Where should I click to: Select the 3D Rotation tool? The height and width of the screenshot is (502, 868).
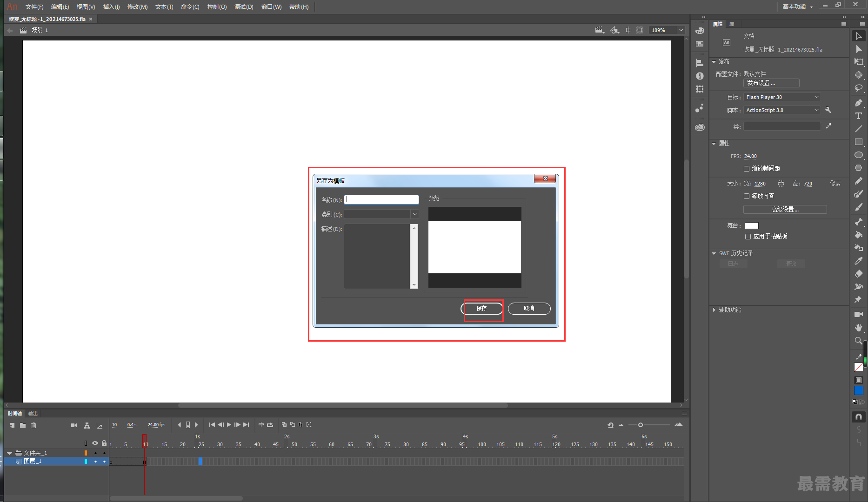859,75
